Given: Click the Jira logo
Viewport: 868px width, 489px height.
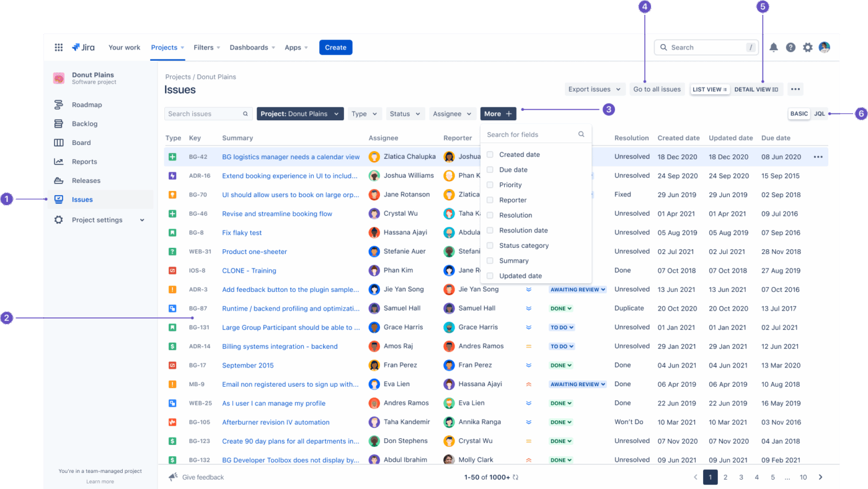Looking at the screenshot, I should [x=83, y=46].
